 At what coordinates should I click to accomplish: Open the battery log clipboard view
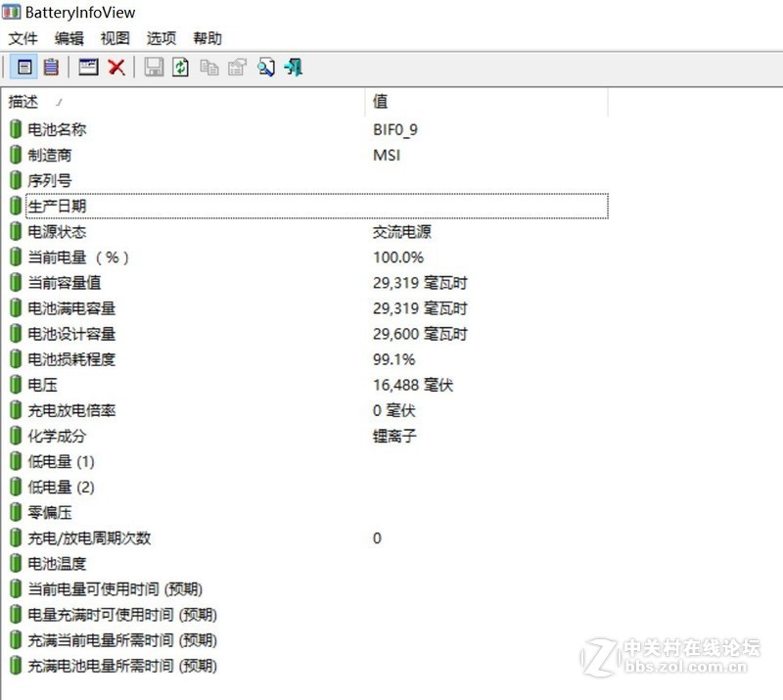tap(52, 67)
